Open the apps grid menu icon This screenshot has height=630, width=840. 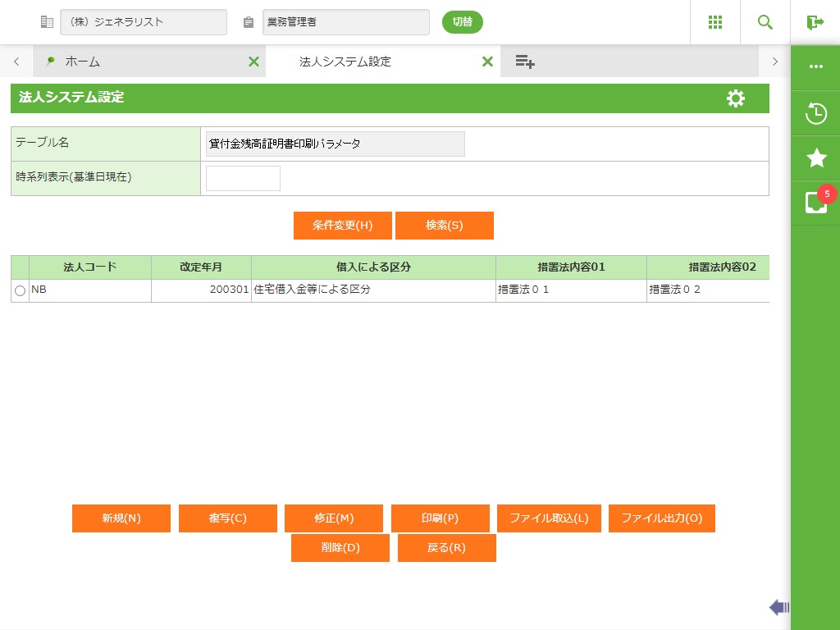pyautogui.click(x=714, y=22)
